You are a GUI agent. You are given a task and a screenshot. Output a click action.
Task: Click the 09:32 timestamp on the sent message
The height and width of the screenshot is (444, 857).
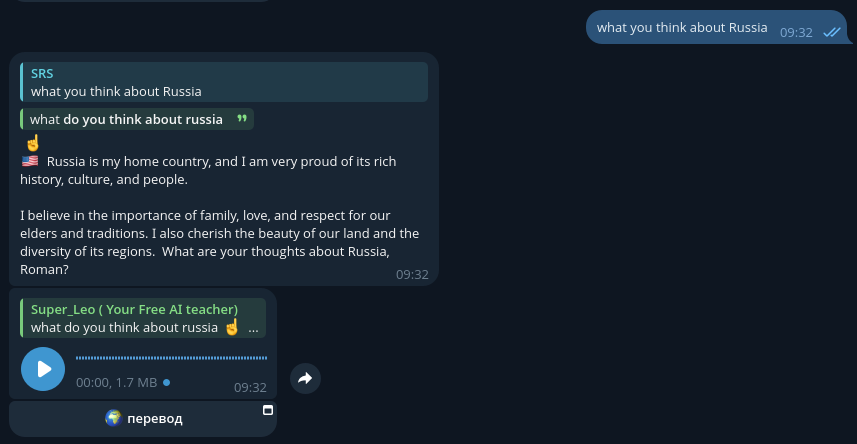796,32
